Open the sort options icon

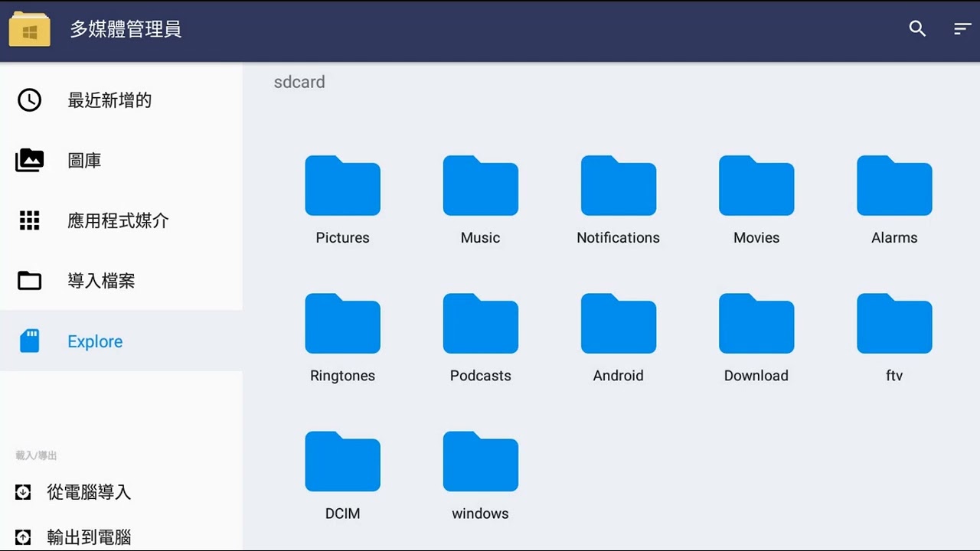[962, 29]
